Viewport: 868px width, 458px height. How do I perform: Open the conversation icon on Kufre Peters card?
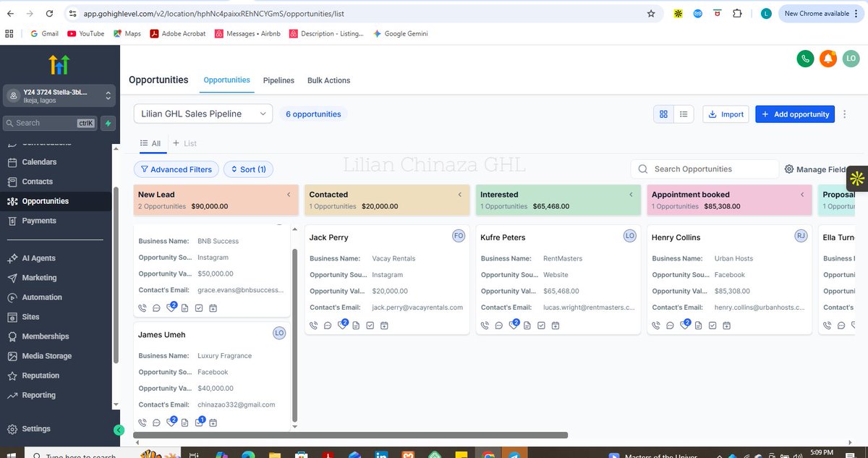pyautogui.click(x=499, y=325)
